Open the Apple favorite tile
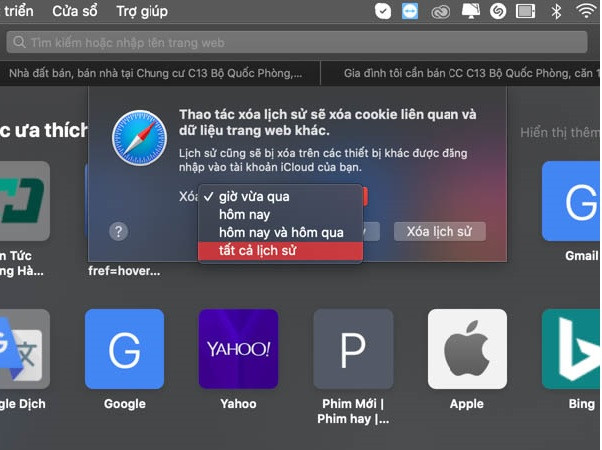 click(x=467, y=349)
